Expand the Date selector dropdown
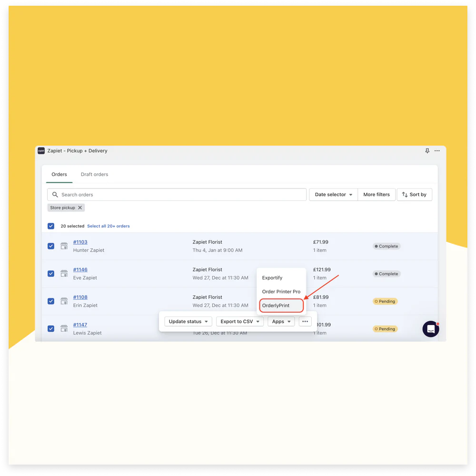The width and height of the screenshot is (476, 476). click(333, 195)
